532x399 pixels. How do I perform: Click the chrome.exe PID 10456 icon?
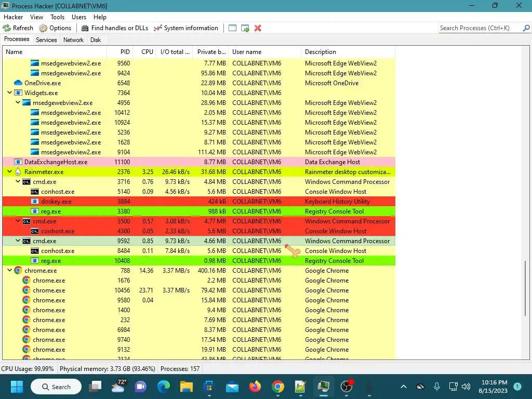click(26, 290)
